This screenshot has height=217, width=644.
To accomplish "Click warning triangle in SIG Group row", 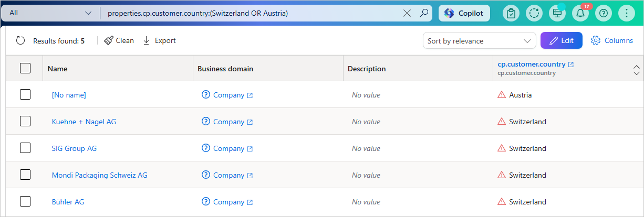I will (x=502, y=148).
